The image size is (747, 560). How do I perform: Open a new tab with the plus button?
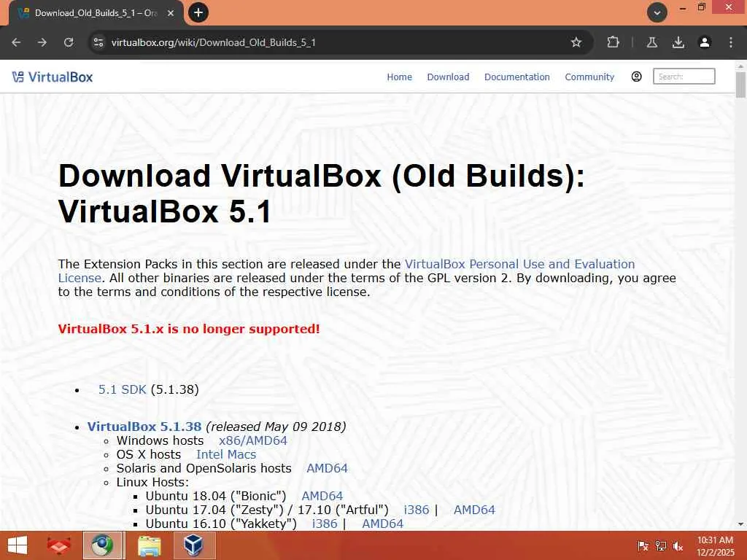198,13
